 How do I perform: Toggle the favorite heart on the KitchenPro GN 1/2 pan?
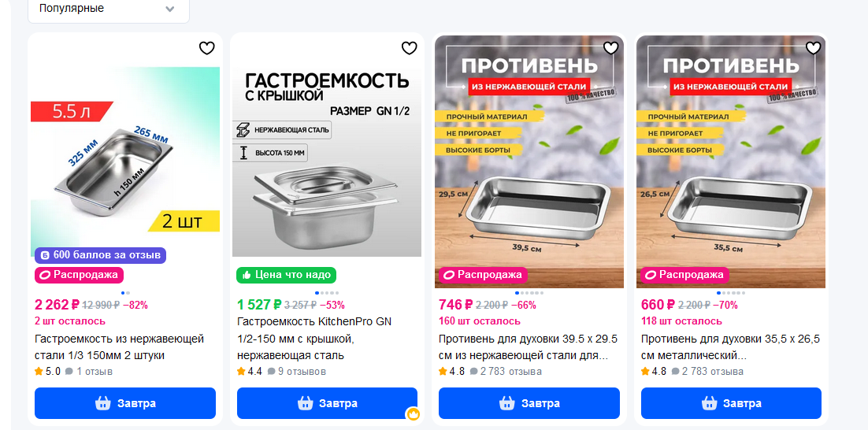[409, 49]
